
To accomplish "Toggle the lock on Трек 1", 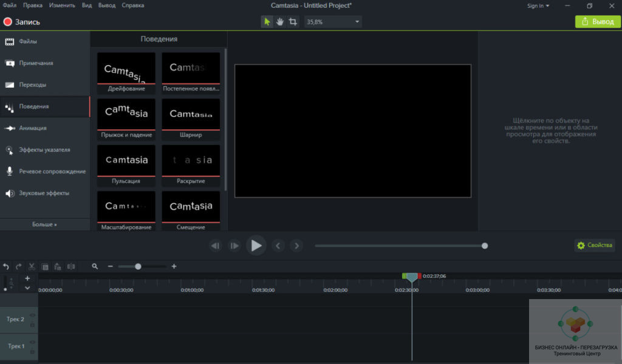I will pos(32,351).
